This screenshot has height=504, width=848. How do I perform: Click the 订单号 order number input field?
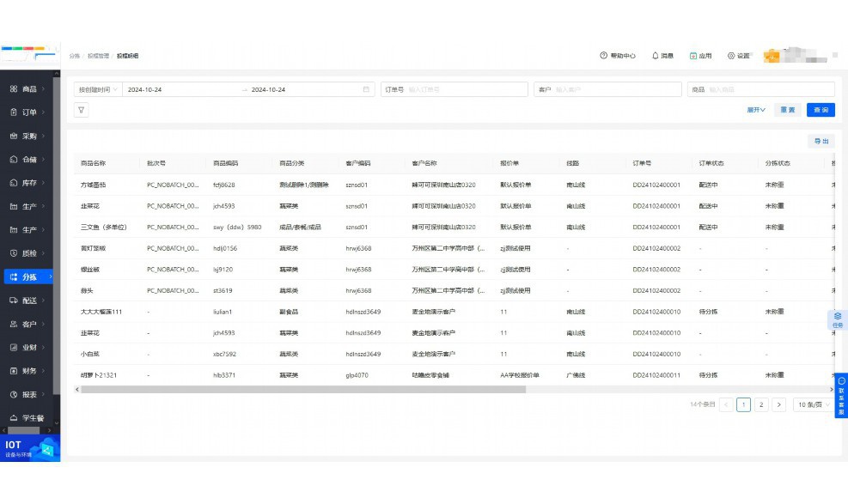[x=464, y=89]
